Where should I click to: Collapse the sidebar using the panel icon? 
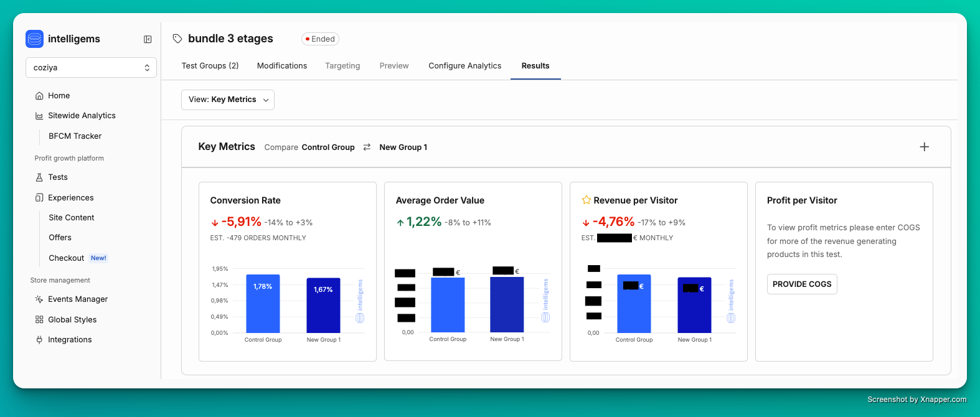(x=148, y=39)
